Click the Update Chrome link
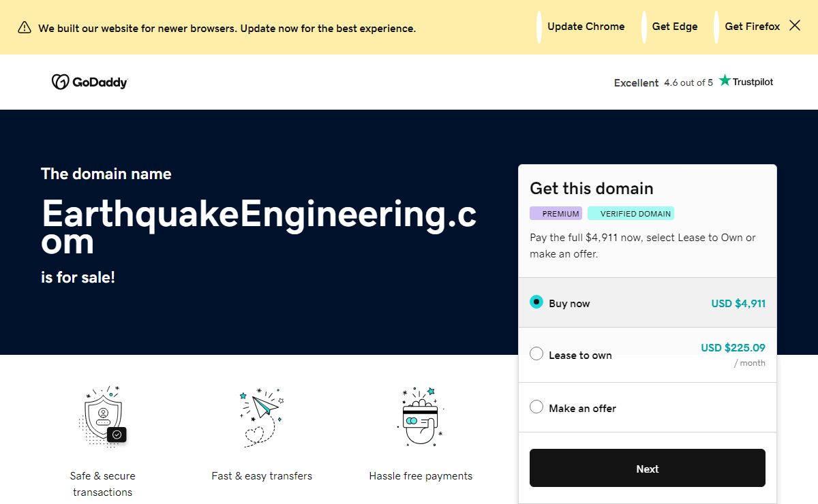Viewport: 818px width, 504px height. pyautogui.click(x=586, y=27)
